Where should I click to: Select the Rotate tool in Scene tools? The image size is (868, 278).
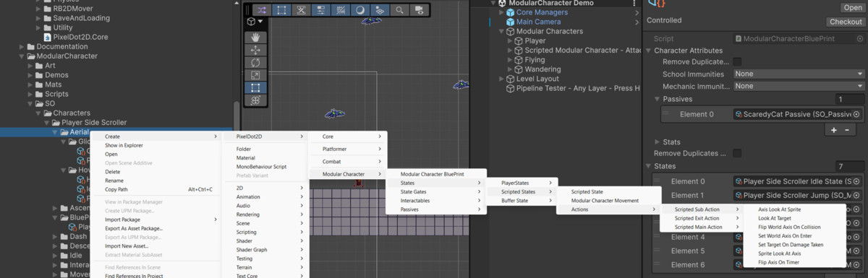tap(255, 62)
